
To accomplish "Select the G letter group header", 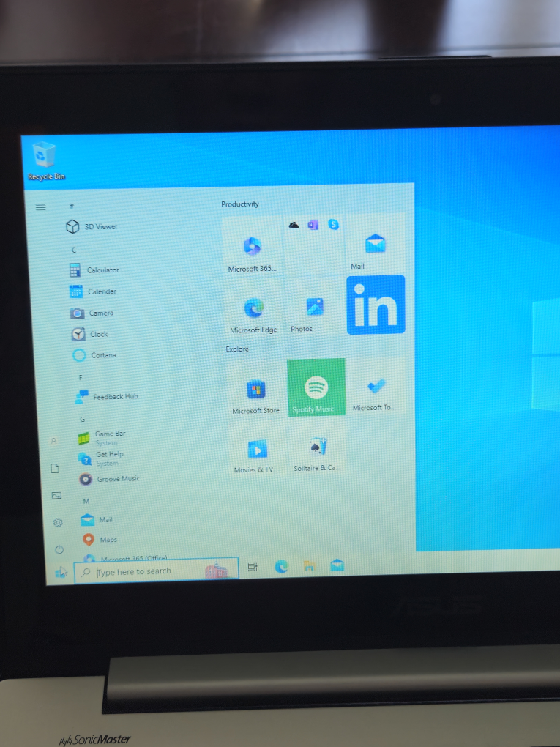I will pos(83,419).
